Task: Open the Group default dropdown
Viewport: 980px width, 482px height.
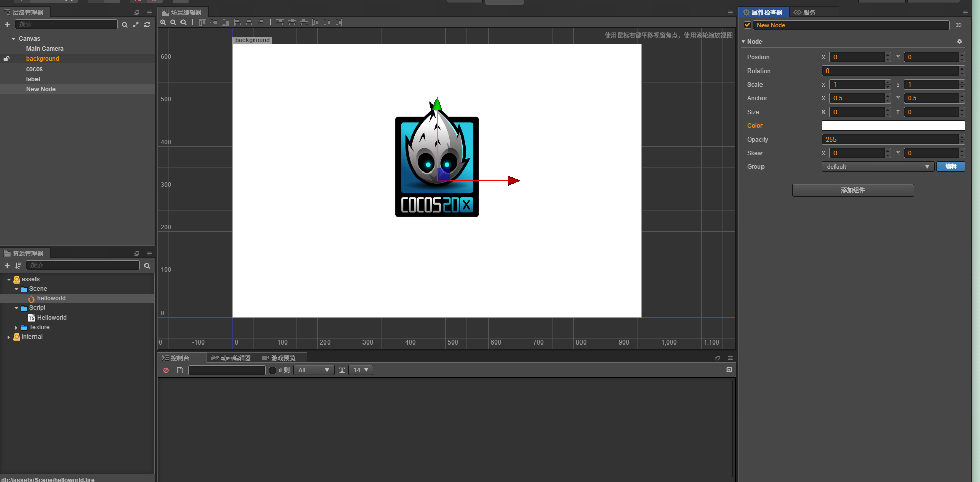Action: pyautogui.click(x=878, y=167)
